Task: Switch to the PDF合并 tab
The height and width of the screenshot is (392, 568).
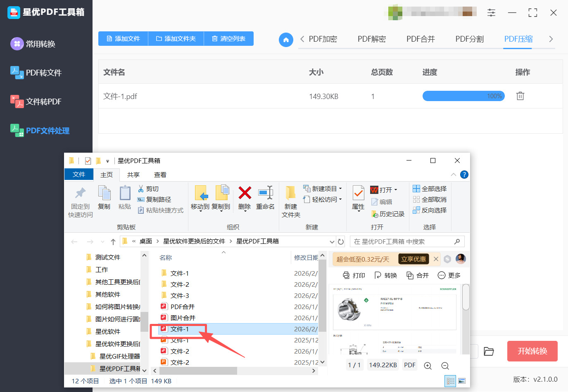Action: 421,39
